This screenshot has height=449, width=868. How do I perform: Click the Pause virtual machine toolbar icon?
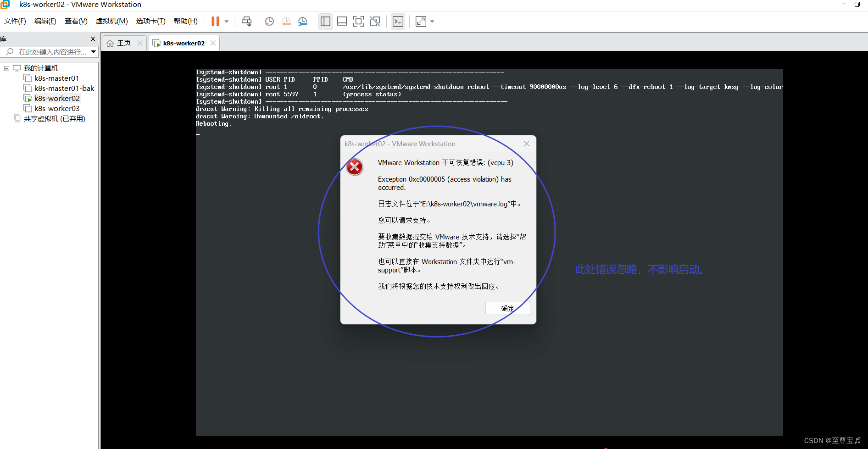pos(215,22)
